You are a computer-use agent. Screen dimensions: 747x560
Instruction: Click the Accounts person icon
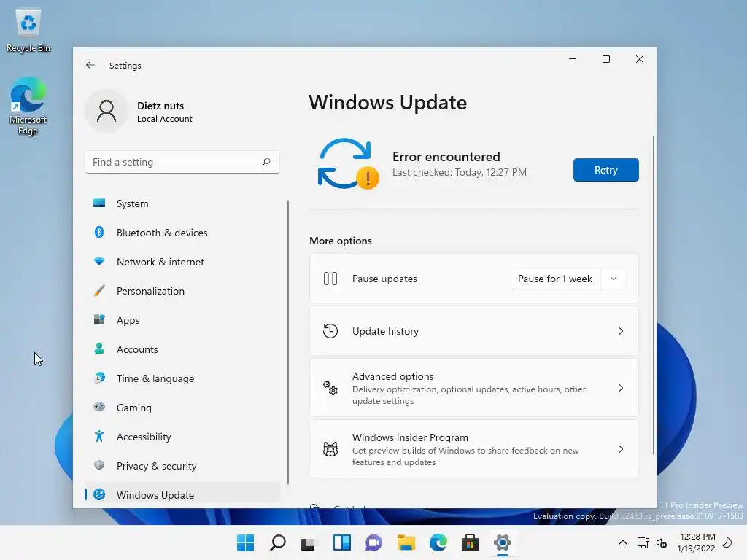coord(99,349)
